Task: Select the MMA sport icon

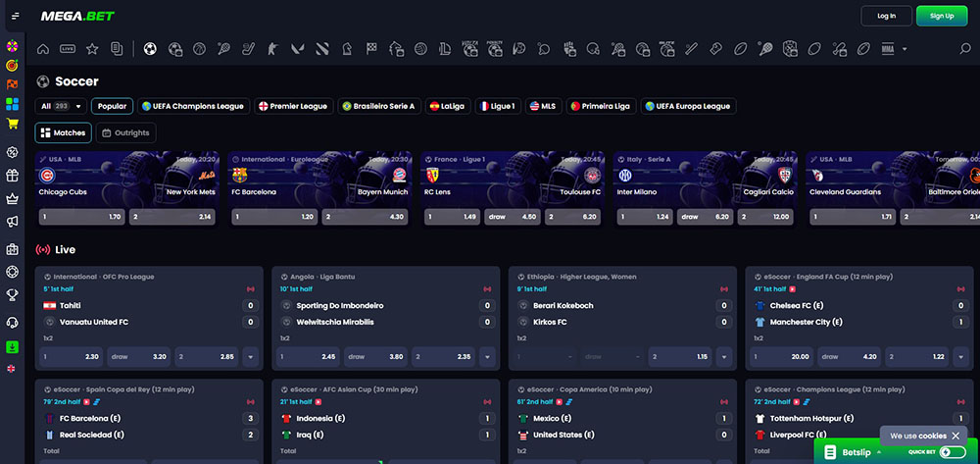Action: click(x=888, y=49)
